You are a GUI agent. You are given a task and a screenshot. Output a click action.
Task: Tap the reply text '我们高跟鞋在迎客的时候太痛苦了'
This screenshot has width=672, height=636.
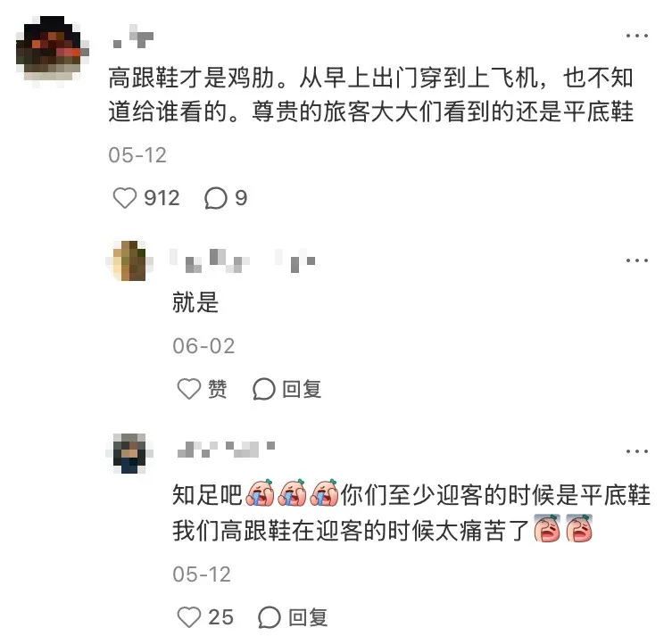(x=352, y=530)
